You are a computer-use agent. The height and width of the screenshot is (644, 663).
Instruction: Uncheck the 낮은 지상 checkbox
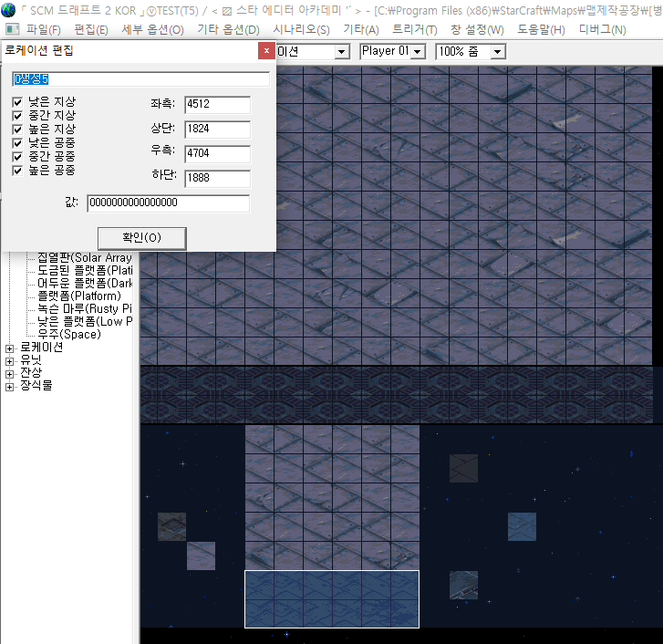17,102
